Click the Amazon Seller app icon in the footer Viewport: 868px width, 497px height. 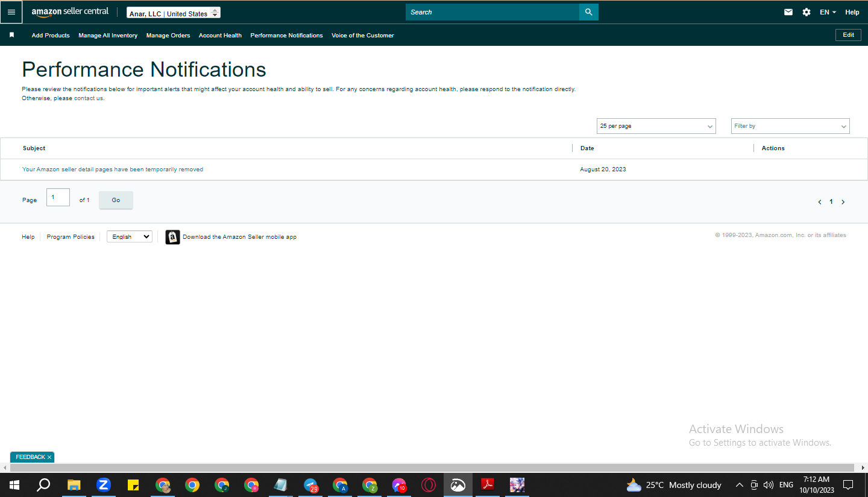pos(172,237)
